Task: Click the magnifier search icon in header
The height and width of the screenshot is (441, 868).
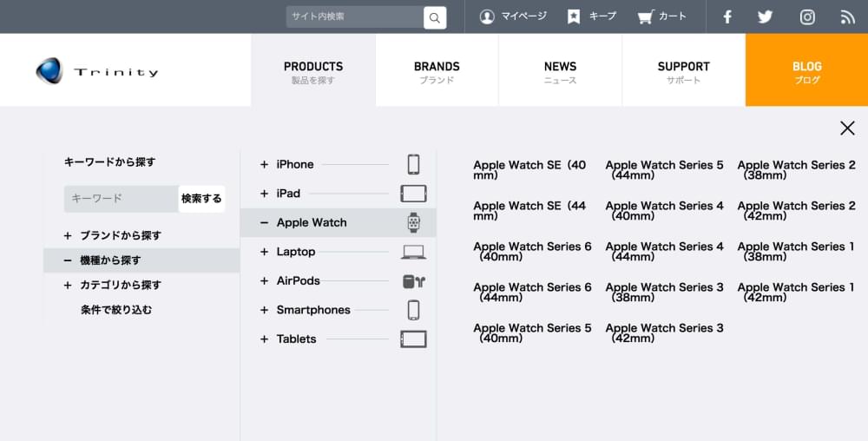Action: (435, 17)
